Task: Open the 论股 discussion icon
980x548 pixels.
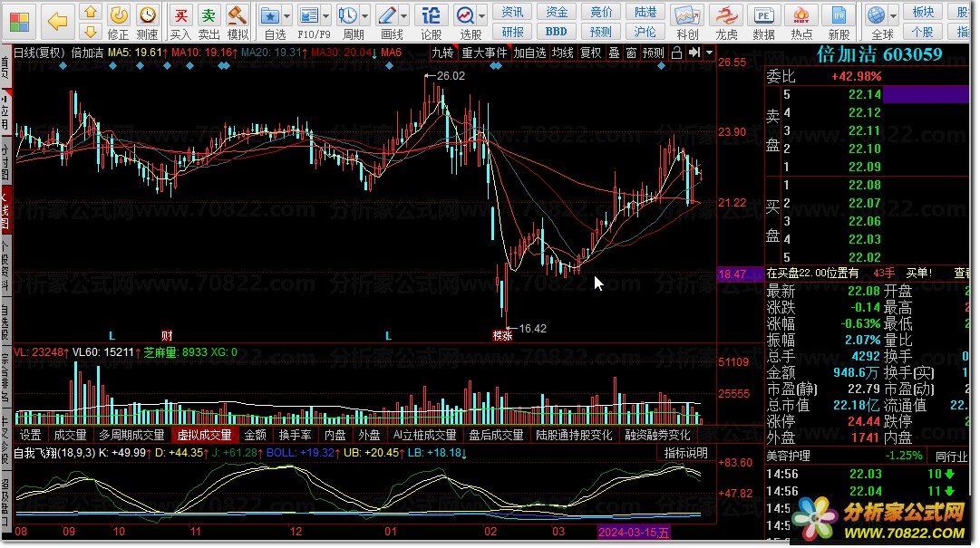Action: tap(431, 23)
